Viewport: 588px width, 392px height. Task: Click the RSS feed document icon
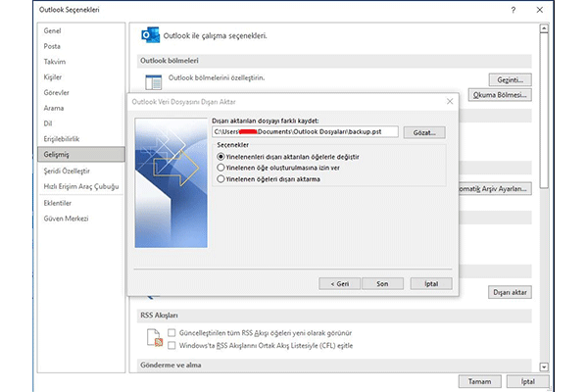pos(155,337)
